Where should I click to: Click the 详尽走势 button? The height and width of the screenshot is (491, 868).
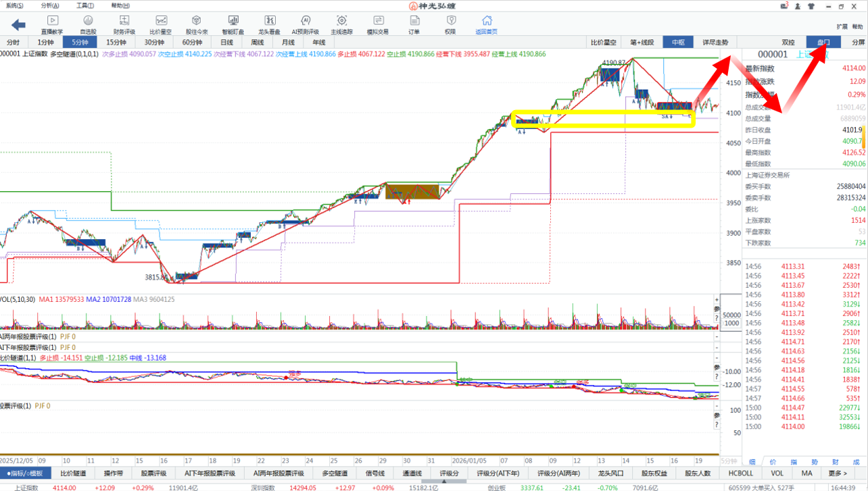(715, 42)
